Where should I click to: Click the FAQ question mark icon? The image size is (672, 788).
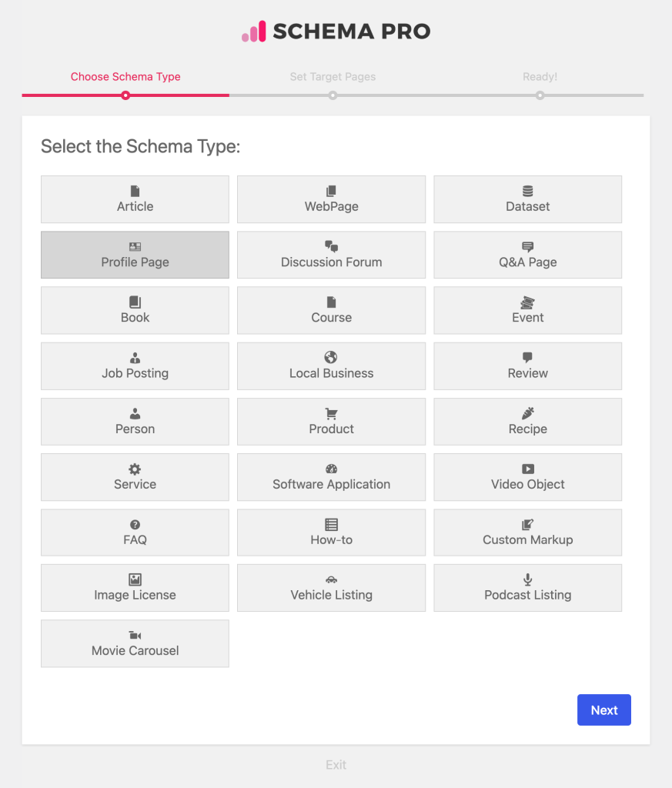coord(135,525)
